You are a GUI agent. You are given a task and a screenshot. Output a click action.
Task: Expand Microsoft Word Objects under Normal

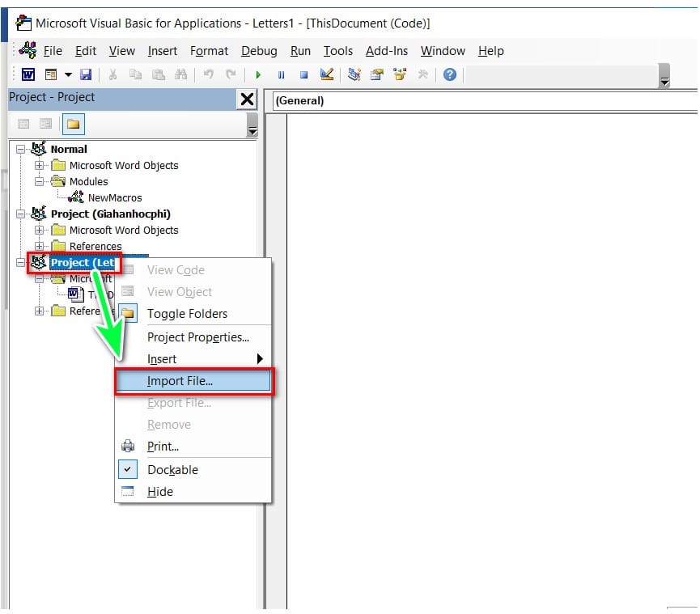(40, 165)
